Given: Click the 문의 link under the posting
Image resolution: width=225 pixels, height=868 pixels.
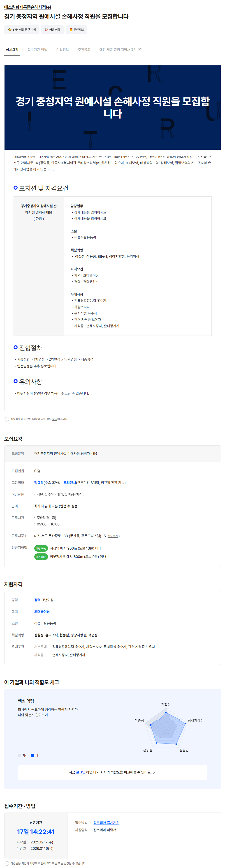Looking at the screenshot, I should (x=55, y=419).
